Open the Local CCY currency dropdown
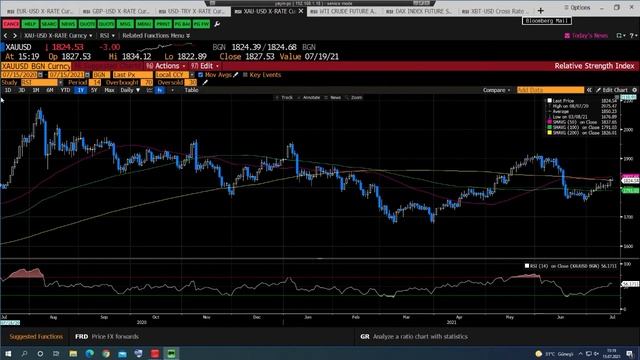 coord(192,75)
